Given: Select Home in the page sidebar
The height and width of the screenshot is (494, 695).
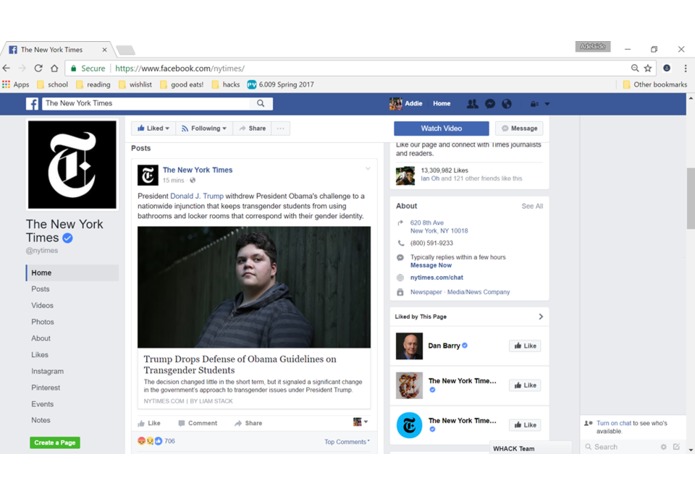Looking at the screenshot, I should 72,273.
